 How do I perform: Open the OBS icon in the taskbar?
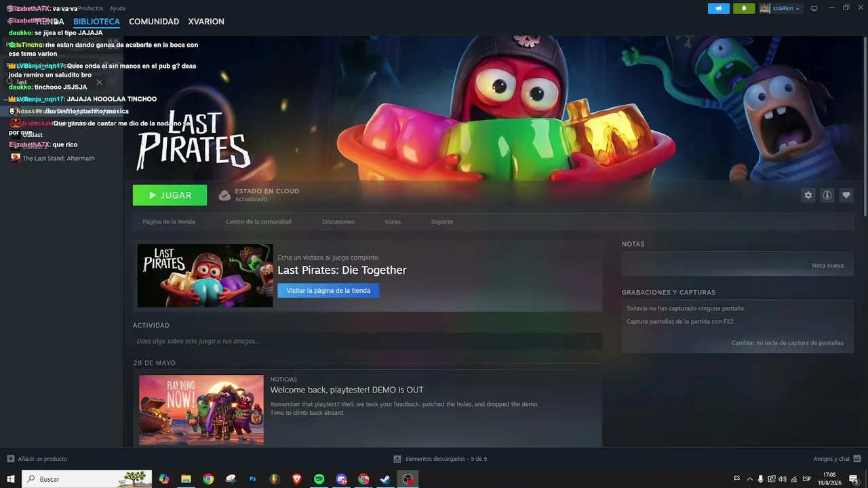click(x=408, y=479)
